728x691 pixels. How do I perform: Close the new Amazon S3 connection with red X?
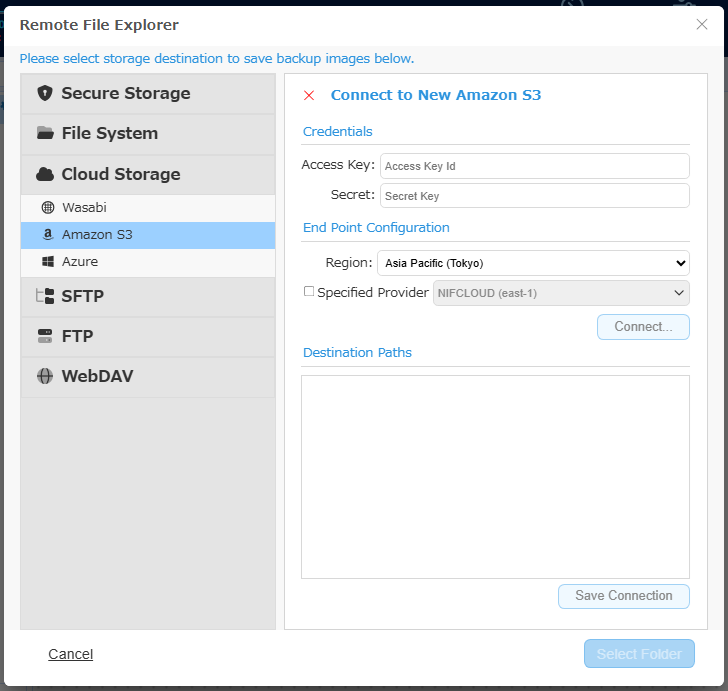coord(309,95)
